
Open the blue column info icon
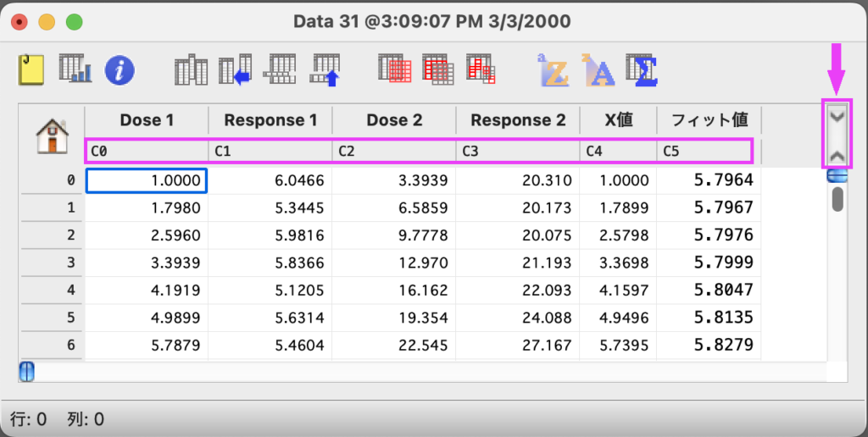[x=120, y=70]
